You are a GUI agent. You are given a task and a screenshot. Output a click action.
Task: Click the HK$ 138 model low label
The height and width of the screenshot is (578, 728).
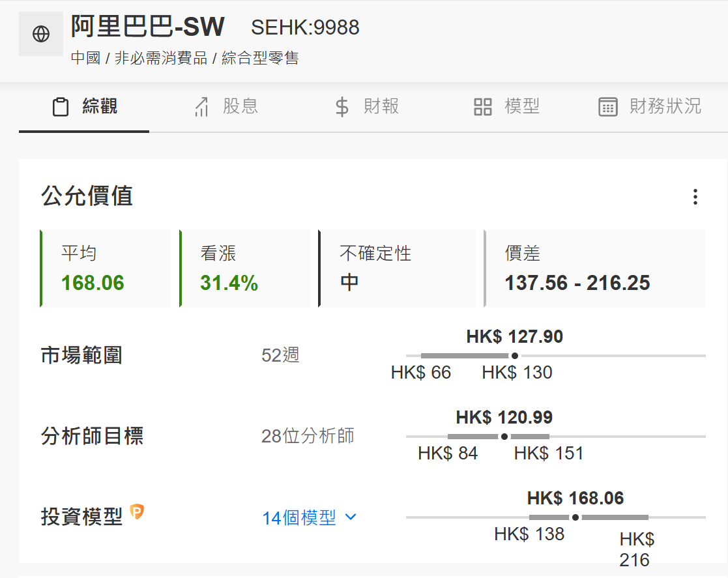click(529, 534)
